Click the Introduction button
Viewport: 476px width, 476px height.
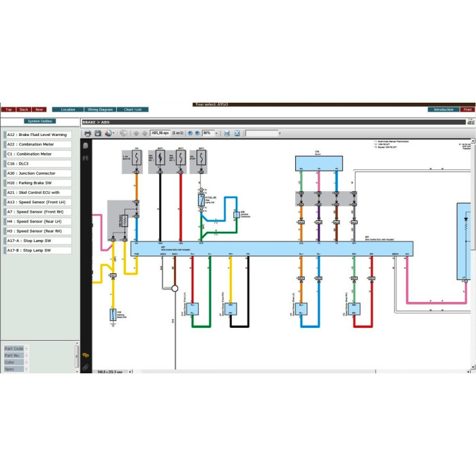pyautogui.click(x=443, y=109)
